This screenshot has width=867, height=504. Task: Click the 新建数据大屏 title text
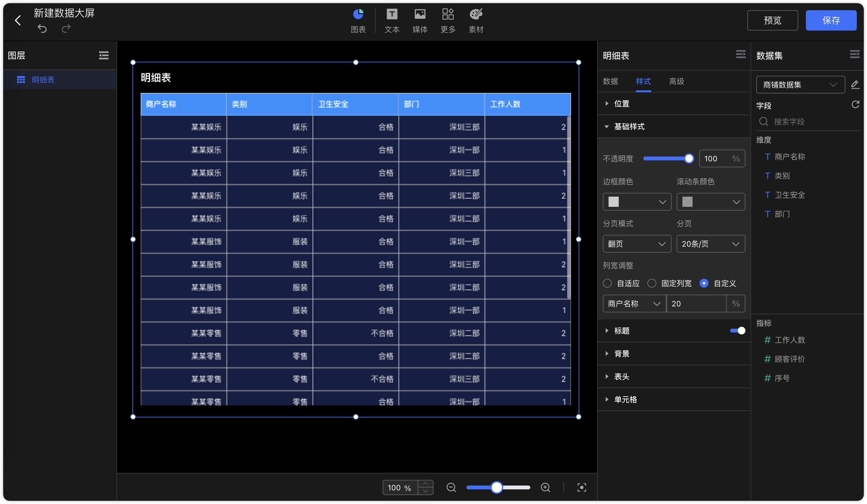tap(64, 13)
